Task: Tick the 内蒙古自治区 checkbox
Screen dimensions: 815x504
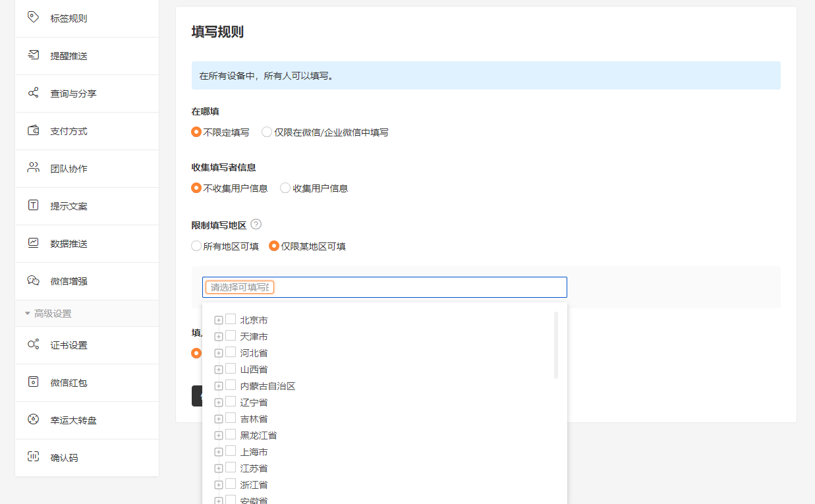Action: click(231, 385)
